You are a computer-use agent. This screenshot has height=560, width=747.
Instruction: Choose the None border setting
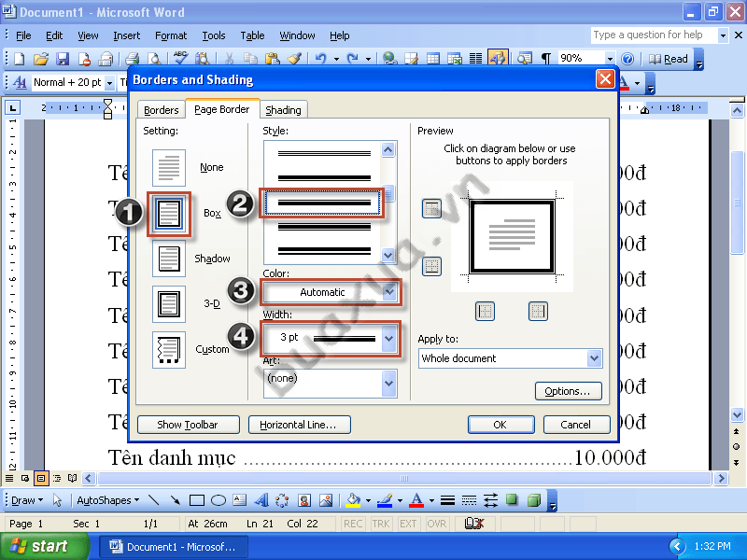point(169,168)
